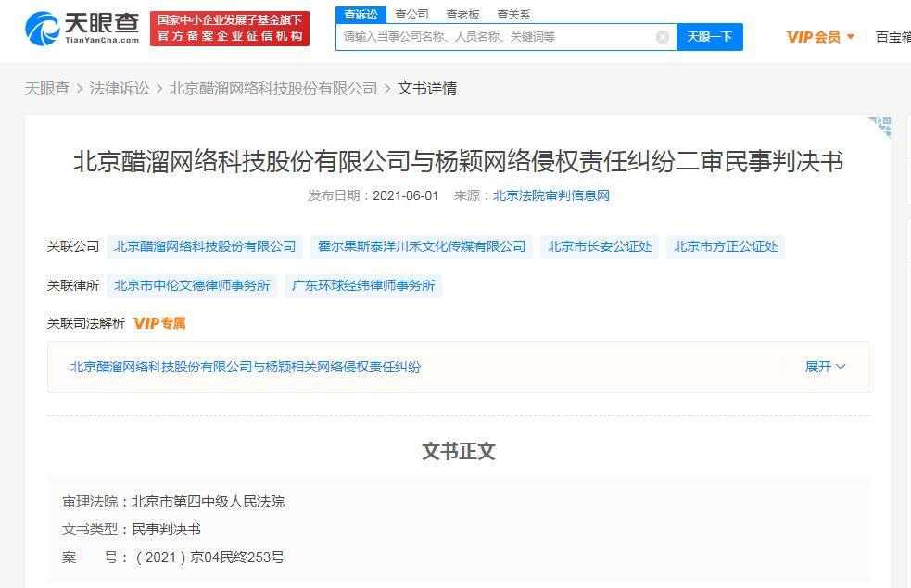911x588 pixels.
Task: Click the VIP专属 badge
Action: (159, 323)
